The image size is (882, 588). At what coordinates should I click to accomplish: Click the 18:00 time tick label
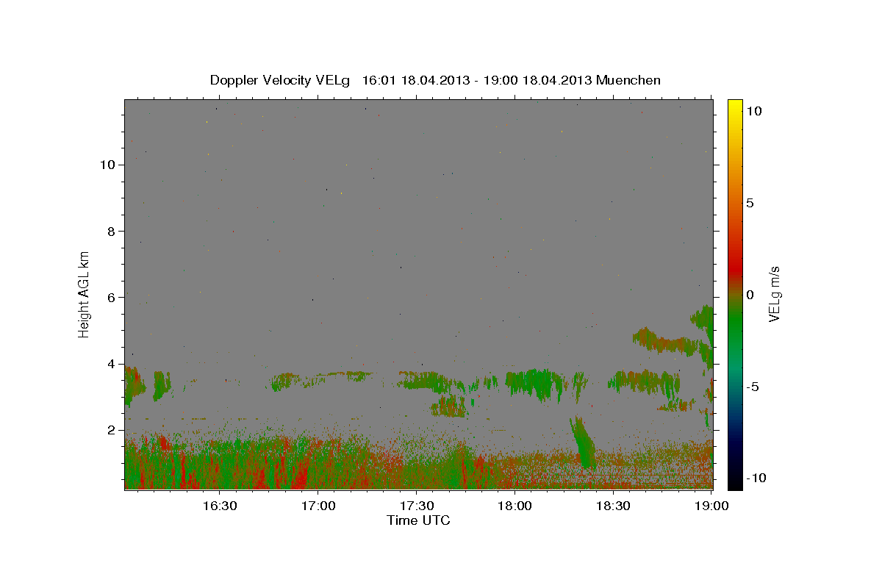click(x=514, y=506)
